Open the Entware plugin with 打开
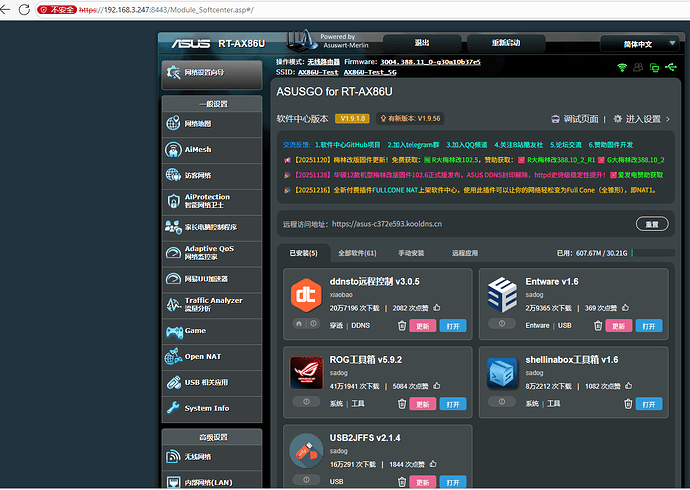 649,326
